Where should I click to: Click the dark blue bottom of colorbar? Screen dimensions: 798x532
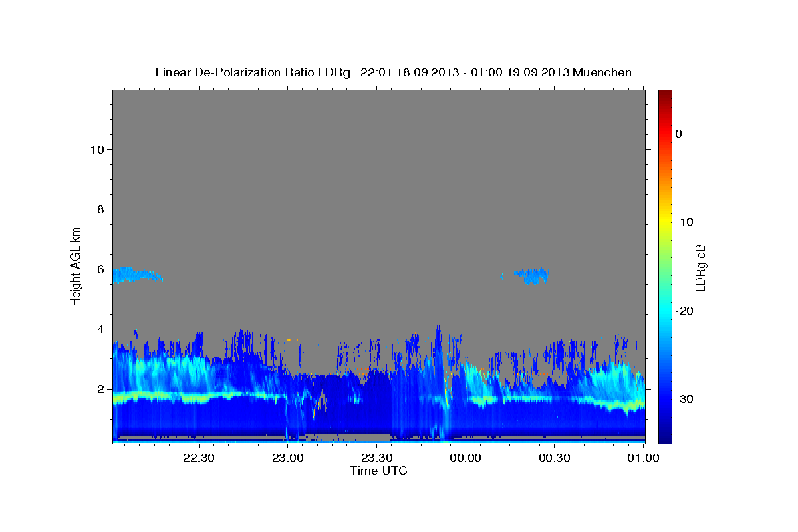click(x=665, y=436)
